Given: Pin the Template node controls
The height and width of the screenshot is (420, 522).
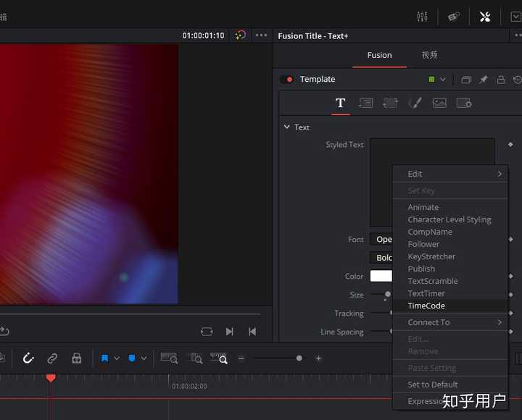Looking at the screenshot, I should [484, 80].
